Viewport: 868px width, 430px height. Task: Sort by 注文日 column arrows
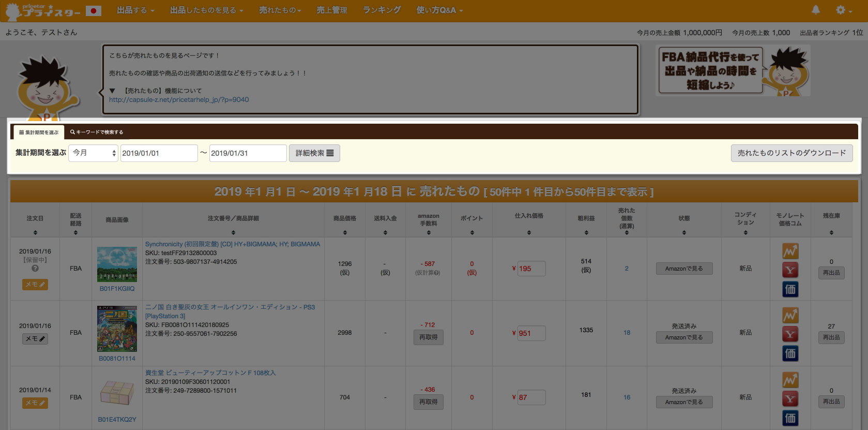(35, 233)
